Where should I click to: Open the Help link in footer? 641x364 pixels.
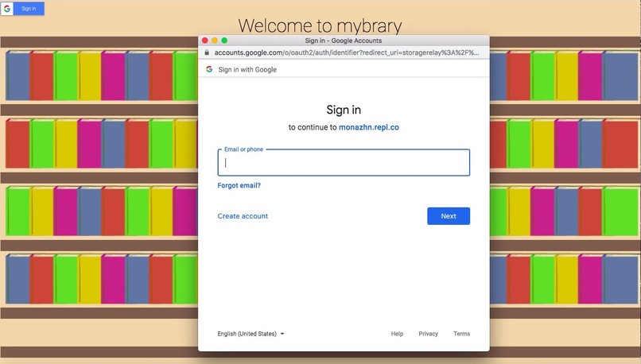coord(397,334)
